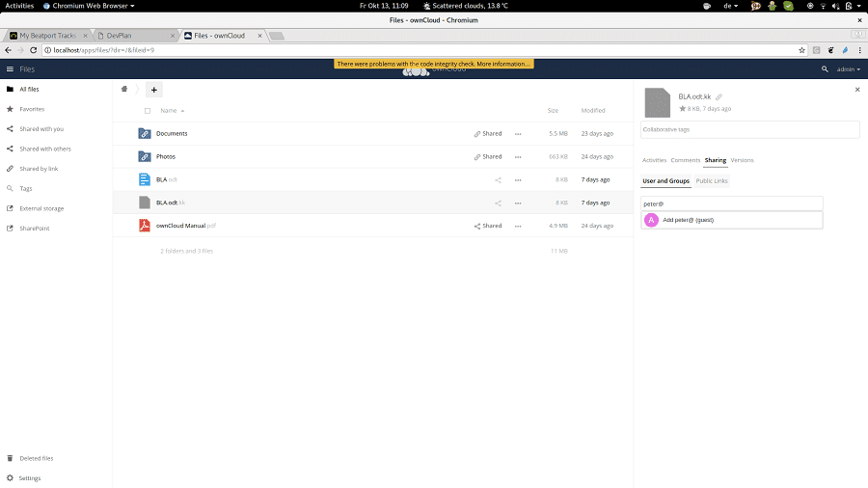This screenshot has width=868, height=488.
Task: Click share icon on BLA.odt.kk row
Action: 498,203
